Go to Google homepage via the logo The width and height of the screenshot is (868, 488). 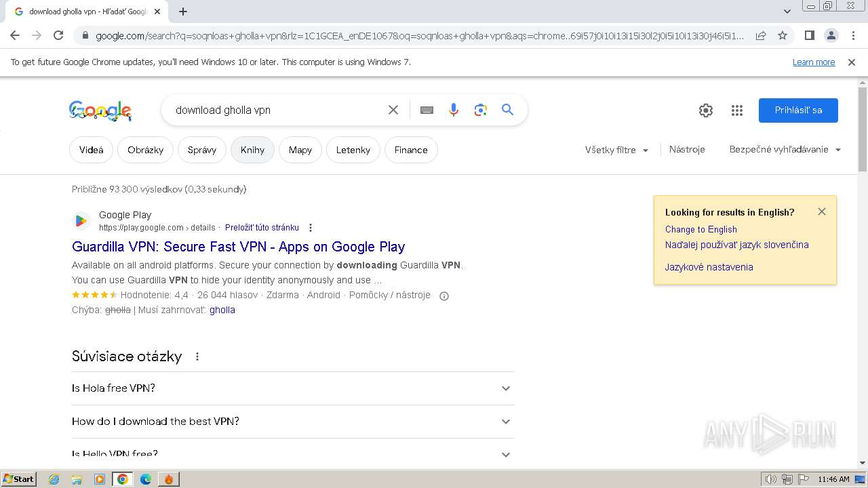[100, 110]
